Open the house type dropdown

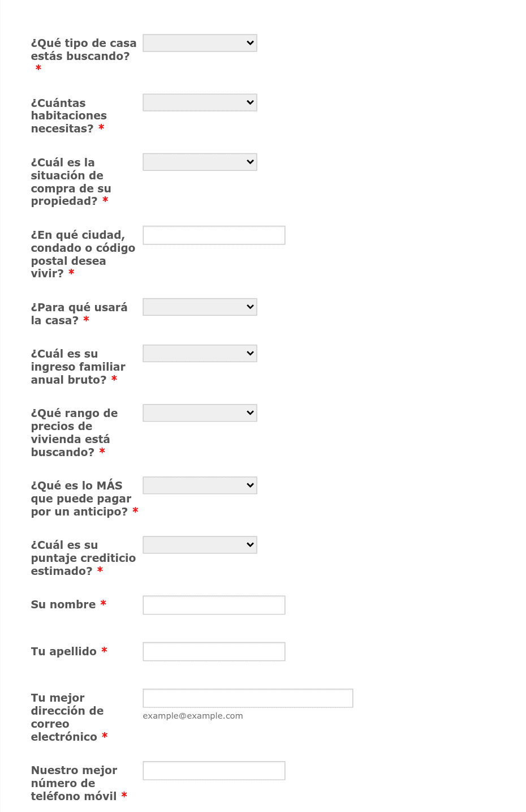(200, 43)
